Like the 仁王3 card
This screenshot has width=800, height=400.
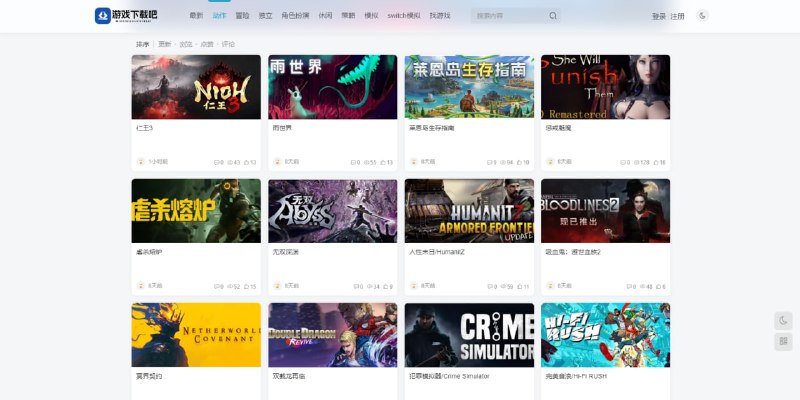246,162
